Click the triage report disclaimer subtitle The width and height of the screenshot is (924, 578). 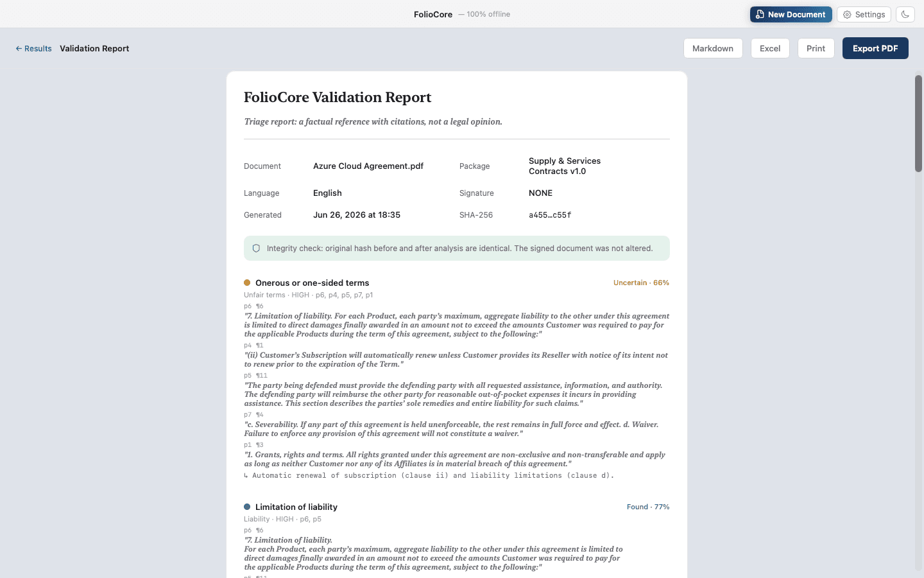click(x=373, y=121)
